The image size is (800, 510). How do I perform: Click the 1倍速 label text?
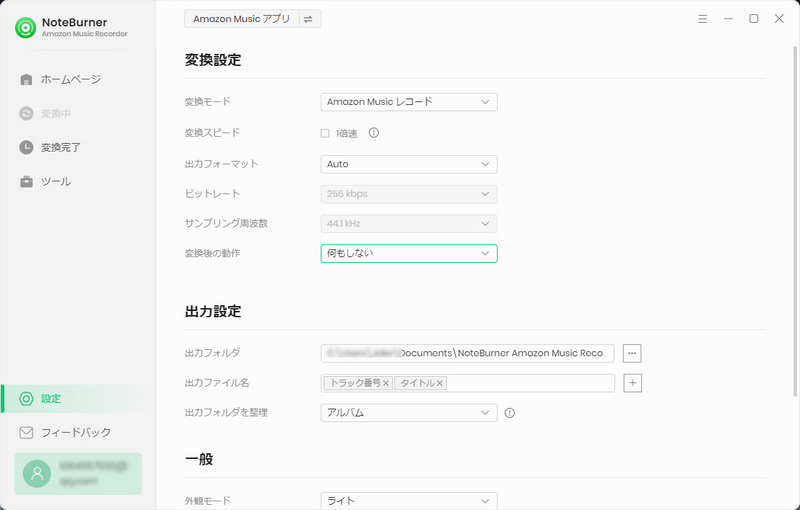[346, 134]
